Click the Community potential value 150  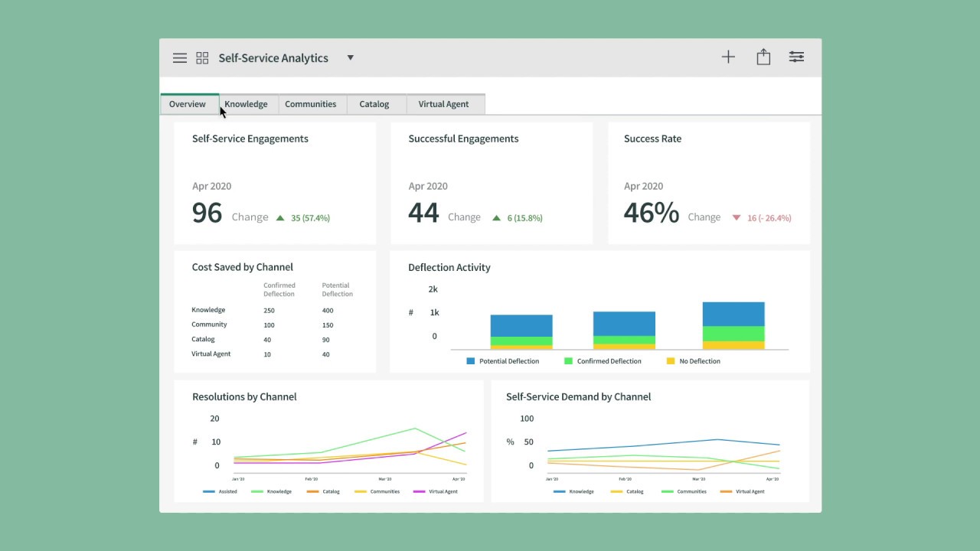point(328,325)
